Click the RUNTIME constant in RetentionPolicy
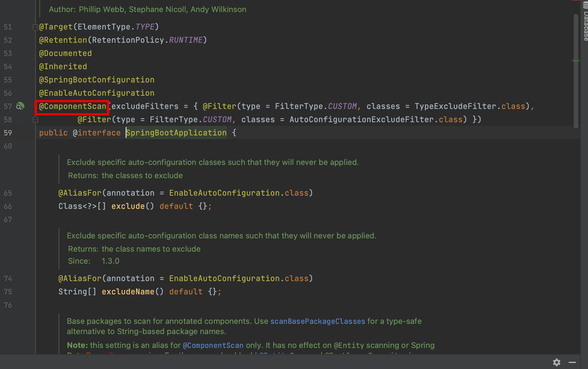Screen dimensions: 588x369 [186, 40]
